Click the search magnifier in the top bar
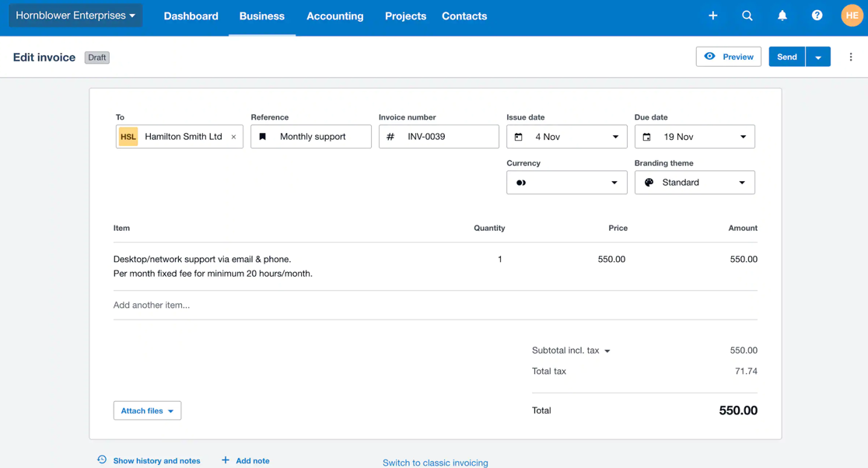This screenshot has height=468, width=868. click(747, 15)
